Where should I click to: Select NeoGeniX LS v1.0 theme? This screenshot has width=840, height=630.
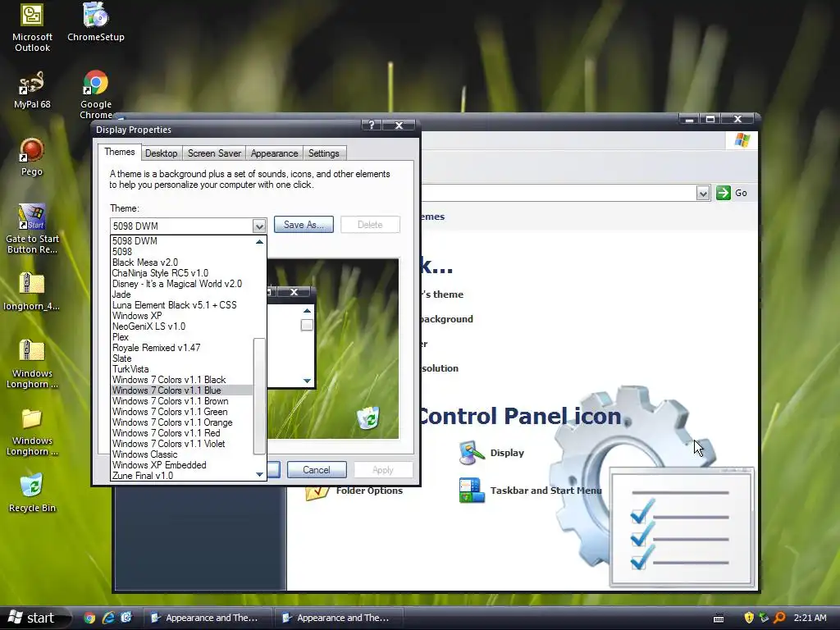tap(182, 326)
